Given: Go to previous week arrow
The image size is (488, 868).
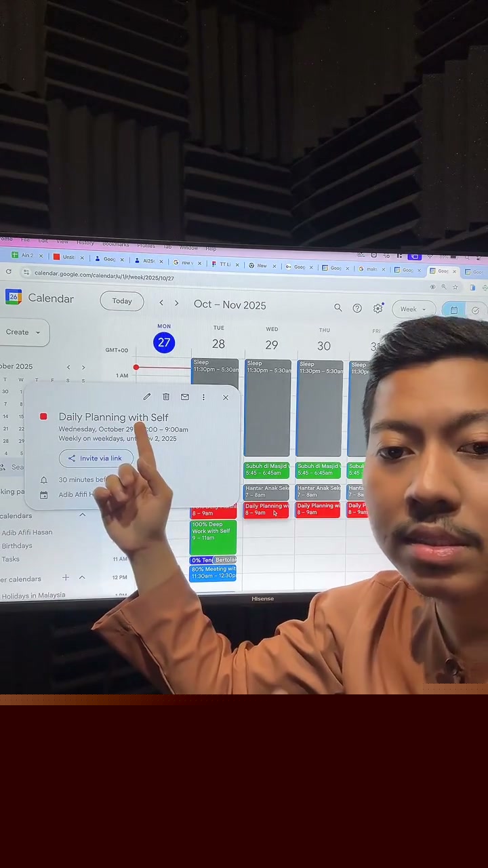Looking at the screenshot, I should pyautogui.click(x=161, y=303).
